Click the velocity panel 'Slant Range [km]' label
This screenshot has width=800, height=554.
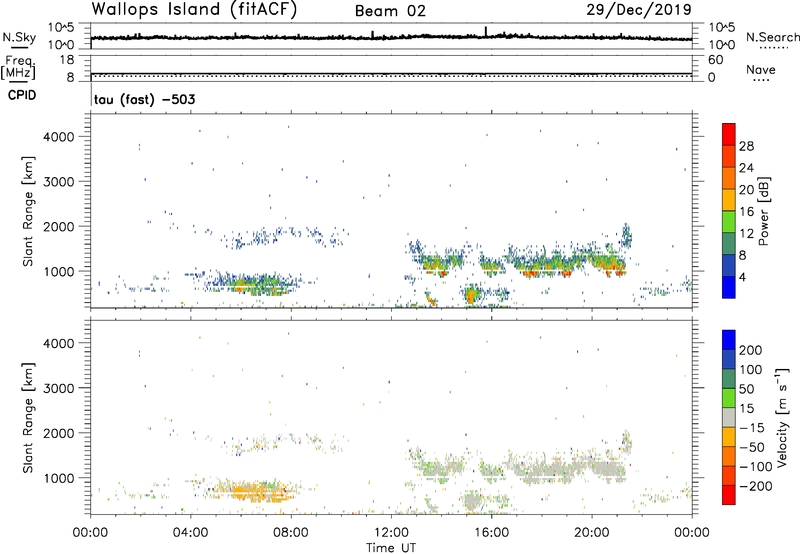click(28, 418)
